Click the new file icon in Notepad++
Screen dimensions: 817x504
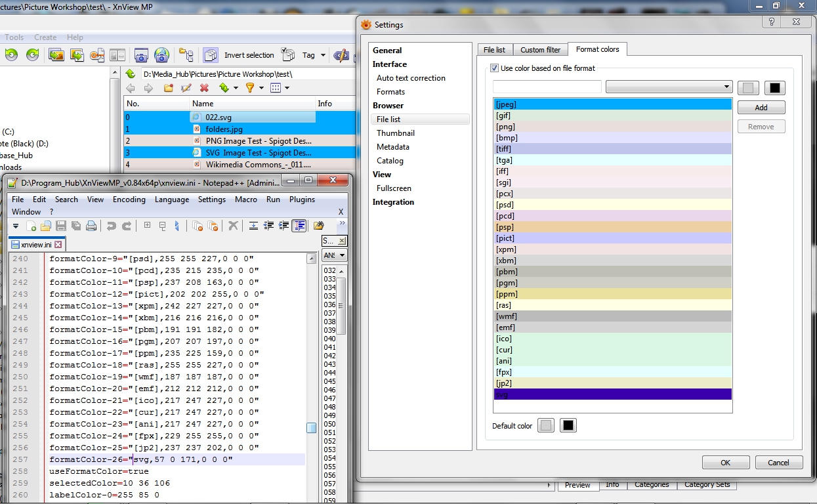[x=31, y=226]
